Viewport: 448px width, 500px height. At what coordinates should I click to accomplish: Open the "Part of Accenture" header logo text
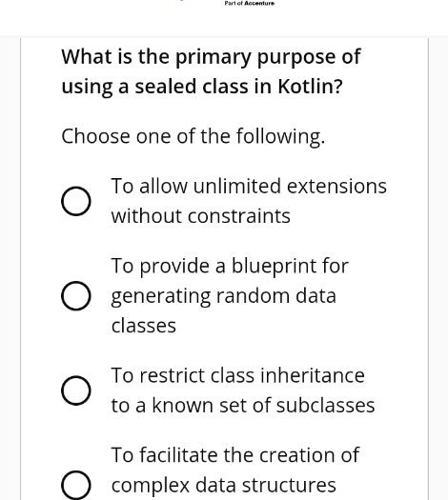249,4
